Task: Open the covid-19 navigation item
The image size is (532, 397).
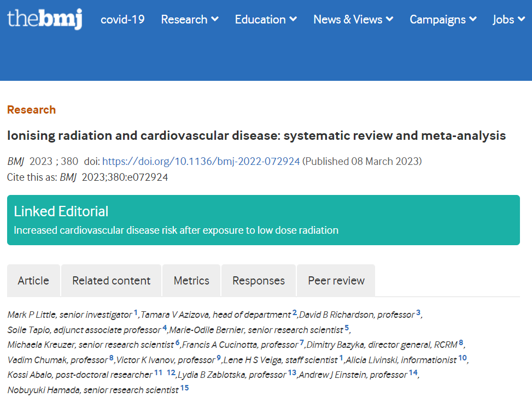Action: pyautogui.click(x=122, y=19)
